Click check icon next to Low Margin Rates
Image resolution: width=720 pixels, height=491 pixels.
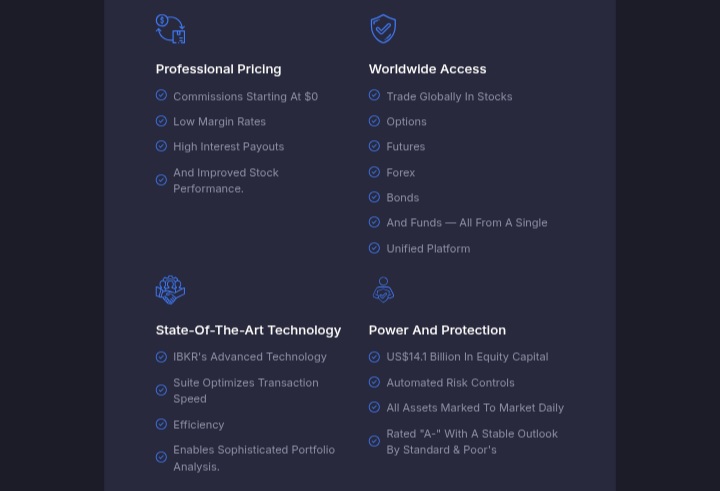(x=161, y=121)
